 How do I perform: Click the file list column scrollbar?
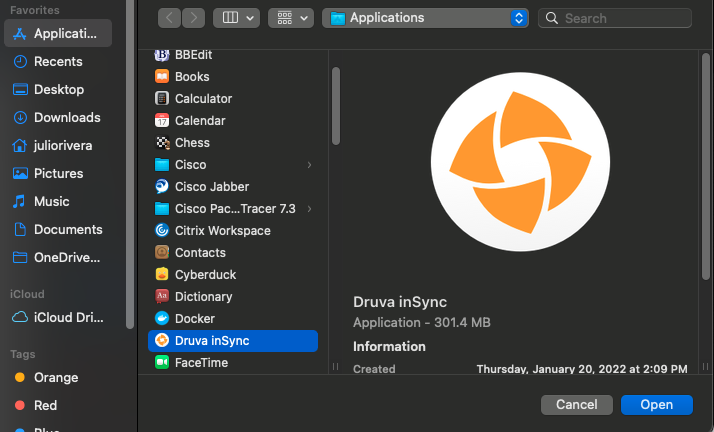click(336, 106)
